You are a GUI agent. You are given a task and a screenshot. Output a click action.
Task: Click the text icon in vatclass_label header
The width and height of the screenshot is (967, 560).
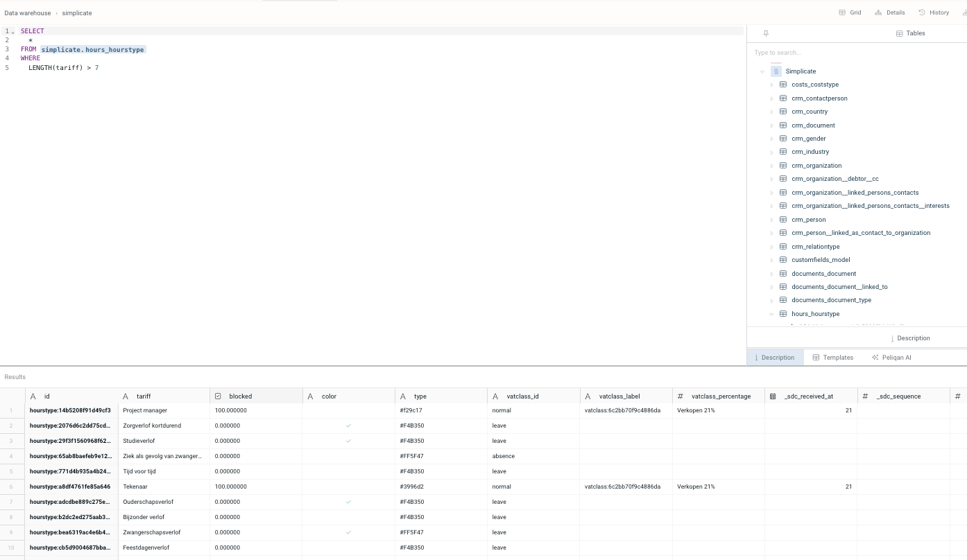(x=588, y=396)
